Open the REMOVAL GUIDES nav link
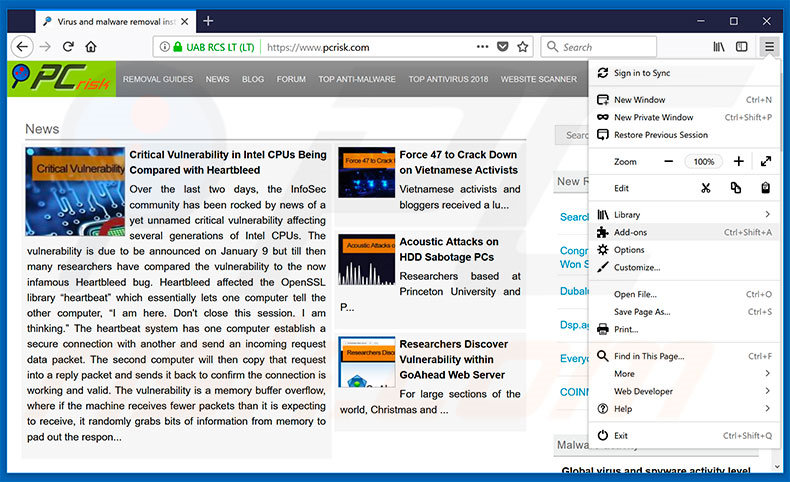 [x=158, y=79]
